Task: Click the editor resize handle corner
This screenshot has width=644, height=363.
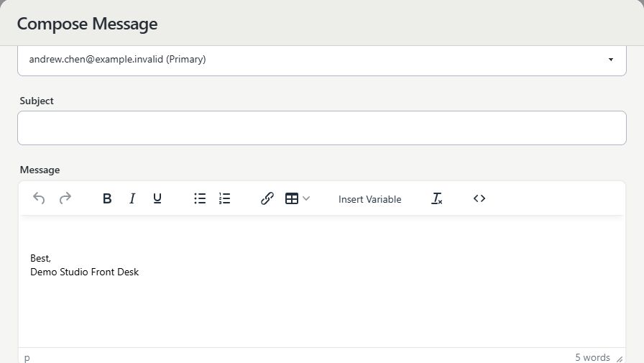Action: click(620, 359)
